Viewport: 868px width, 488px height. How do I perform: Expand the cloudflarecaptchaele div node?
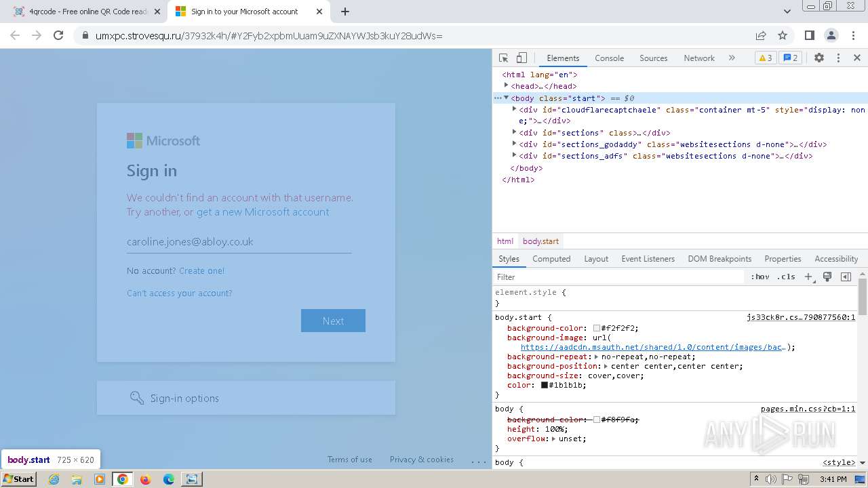click(514, 109)
